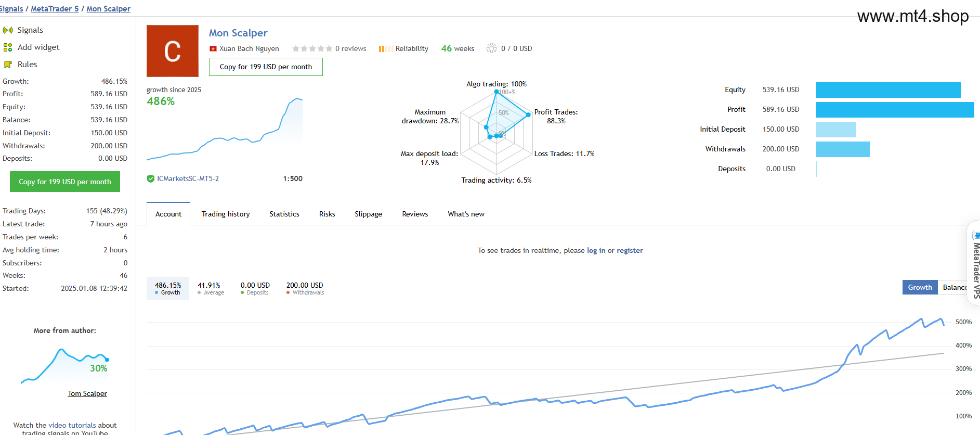Viewport: 980px width, 435px height.
Task: Click the "Max deposit load: 17.9%" label
Action: [429, 158]
